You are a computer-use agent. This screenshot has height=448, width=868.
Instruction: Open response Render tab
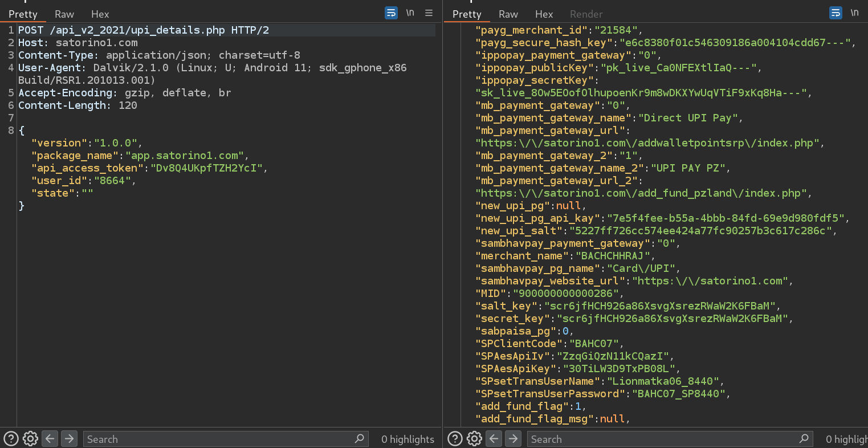pyautogui.click(x=586, y=14)
